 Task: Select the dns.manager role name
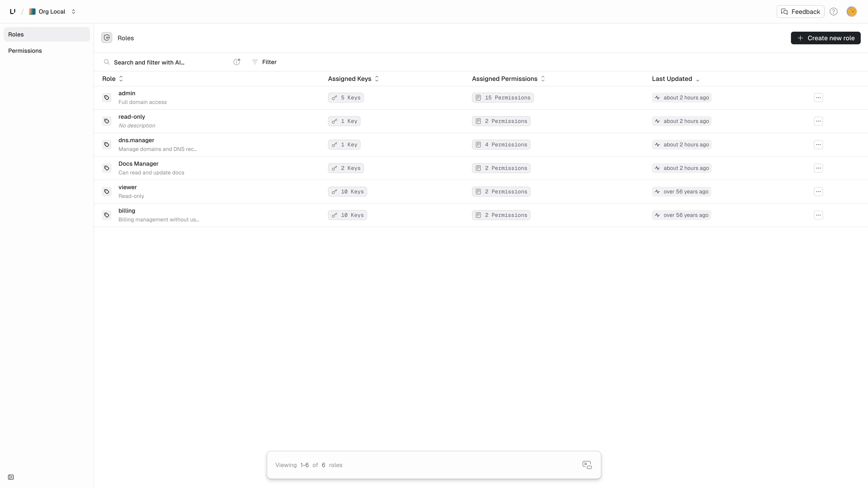136,140
